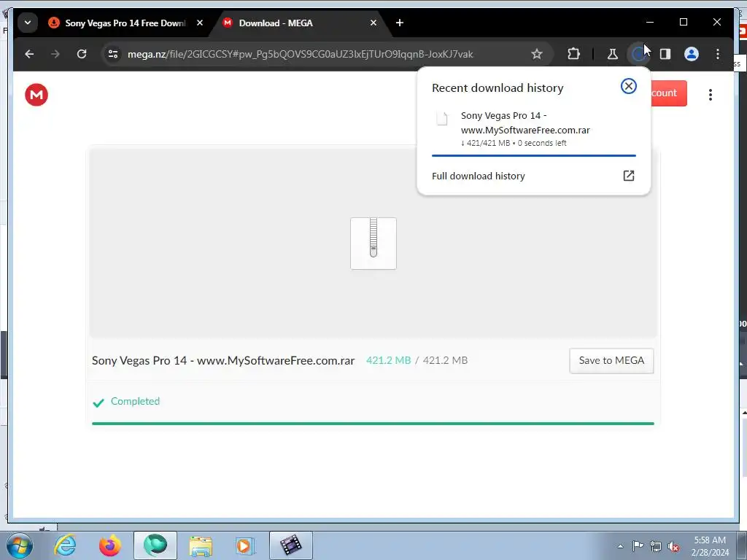Open MEGA page three-dot menu
747x560 pixels.
click(x=711, y=94)
